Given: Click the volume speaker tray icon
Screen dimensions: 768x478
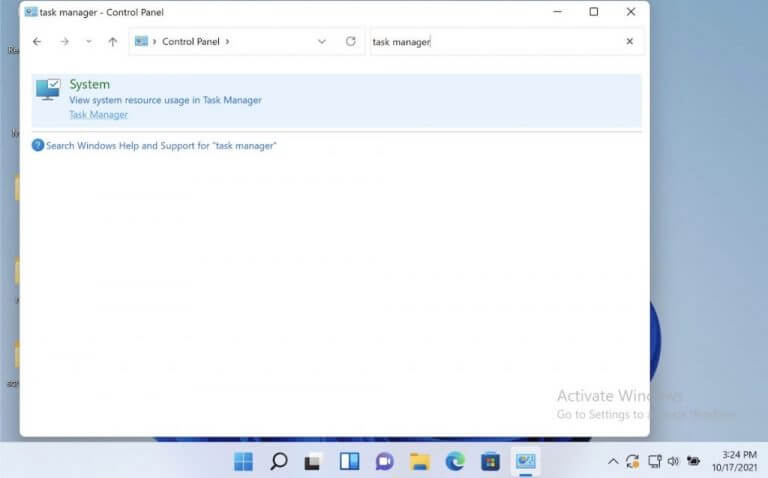Looking at the screenshot, I should tap(673, 461).
